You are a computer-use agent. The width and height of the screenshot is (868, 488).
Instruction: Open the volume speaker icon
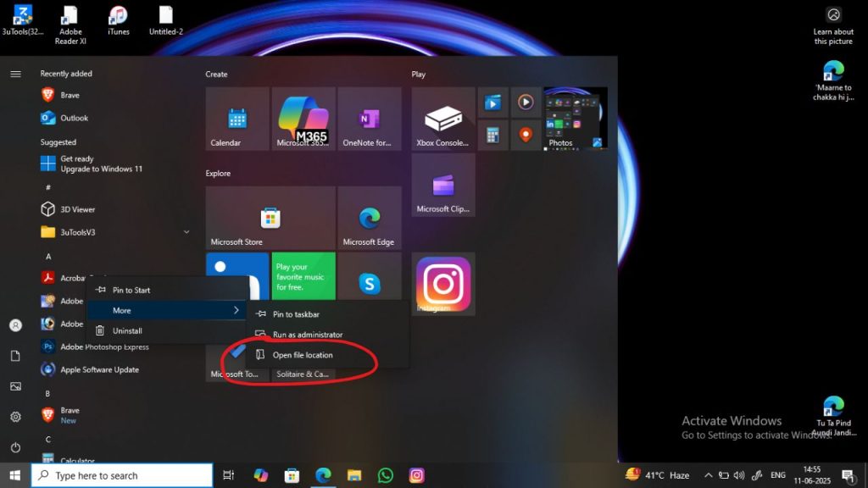[x=739, y=475]
